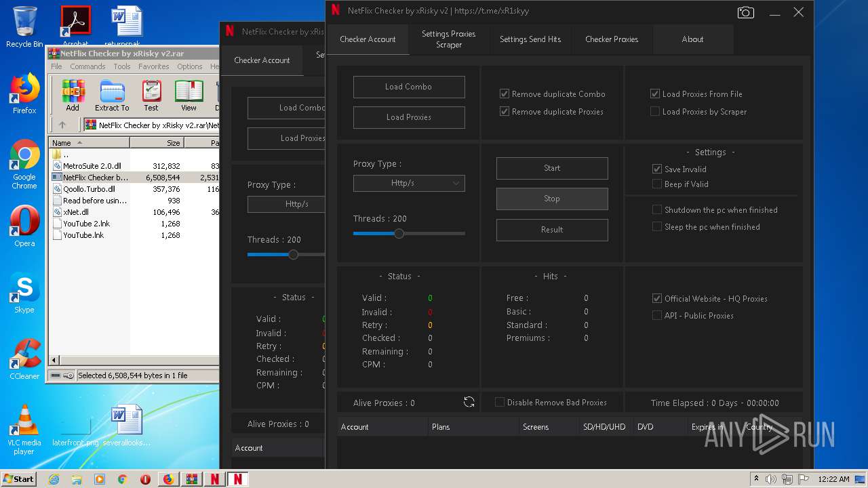Enable Sleep the pc when finished
Screen dimensions: 868x488
pyautogui.click(x=657, y=226)
